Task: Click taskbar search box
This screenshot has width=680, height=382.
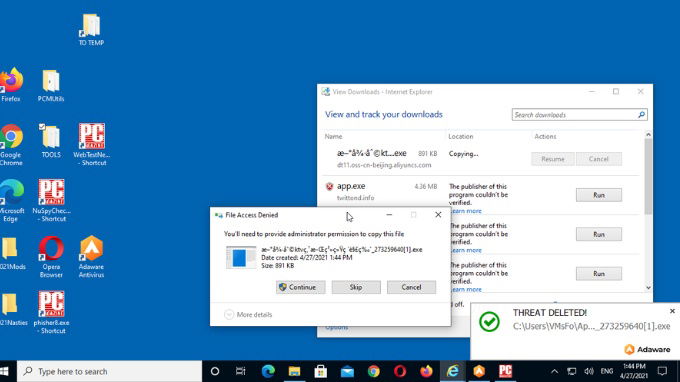Action: (x=110, y=371)
